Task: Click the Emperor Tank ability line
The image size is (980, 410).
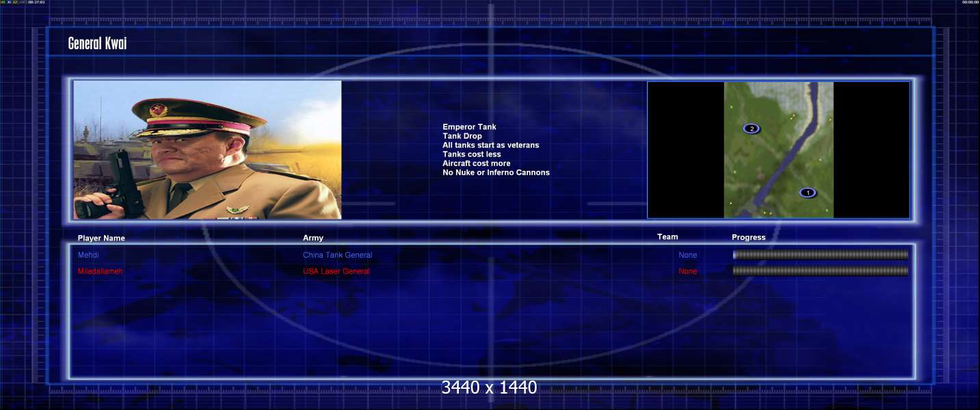Action: tap(469, 127)
